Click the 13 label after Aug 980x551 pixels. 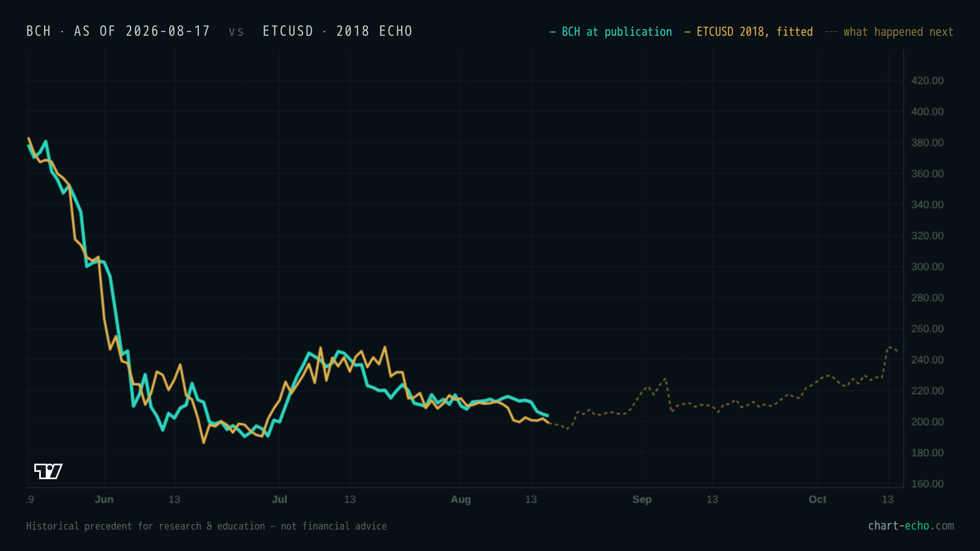pos(531,499)
